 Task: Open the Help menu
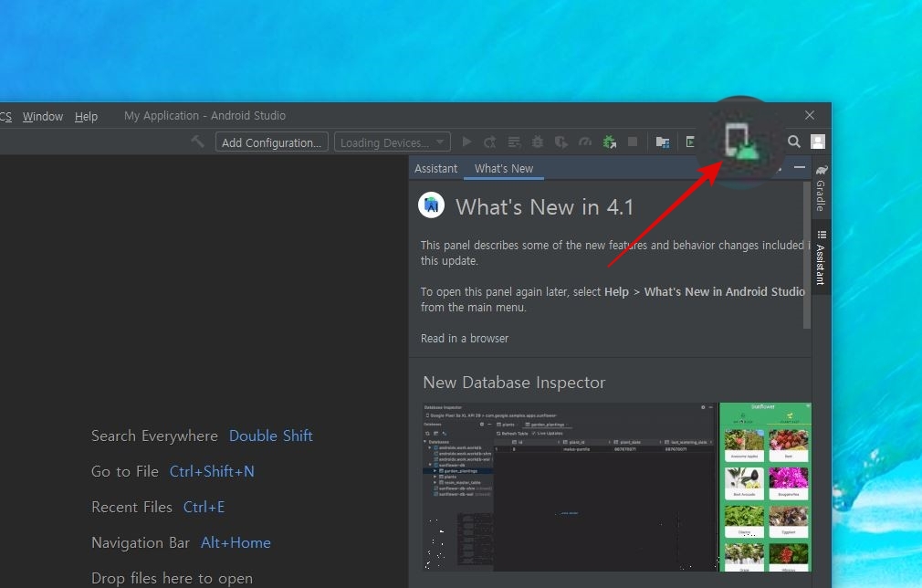click(86, 117)
